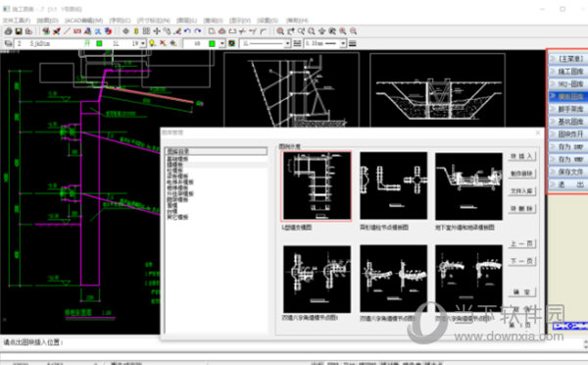Open the ACAD编辑(M) menu
Screen dimensions: 588x365
point(84,21)
